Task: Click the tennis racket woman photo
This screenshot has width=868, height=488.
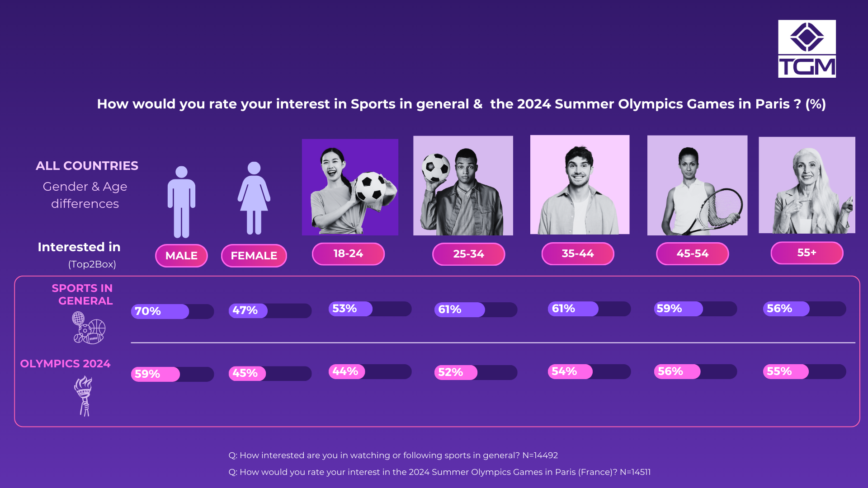Action: click(697, 185)
